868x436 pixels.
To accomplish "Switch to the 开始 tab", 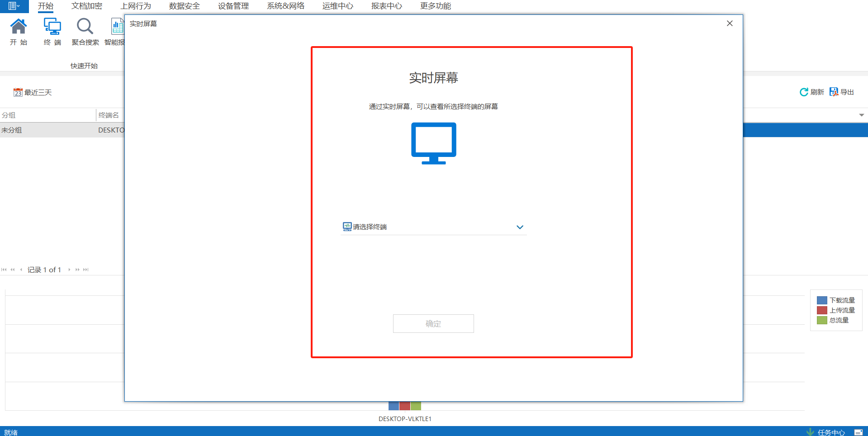I will [x=46, y=6].
